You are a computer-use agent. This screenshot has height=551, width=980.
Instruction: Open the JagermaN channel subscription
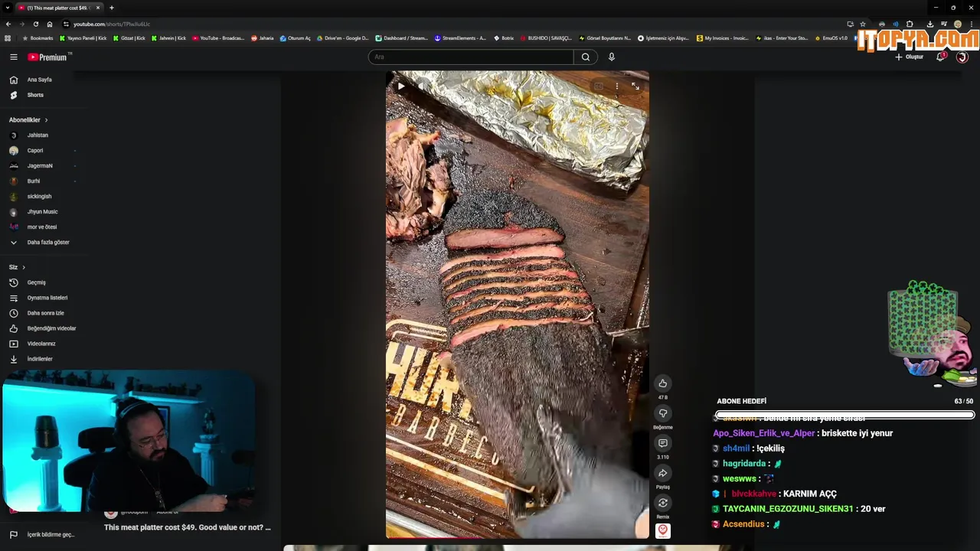40,166
